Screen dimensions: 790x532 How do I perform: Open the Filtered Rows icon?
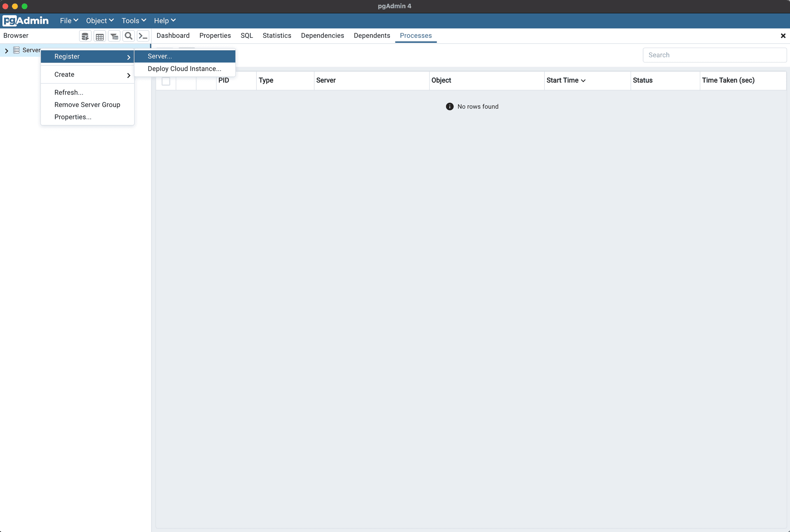point(114,36)
